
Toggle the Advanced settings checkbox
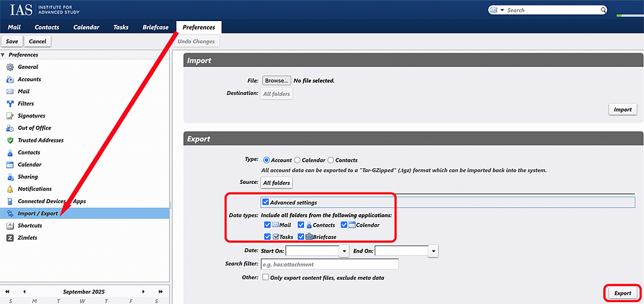266,202
